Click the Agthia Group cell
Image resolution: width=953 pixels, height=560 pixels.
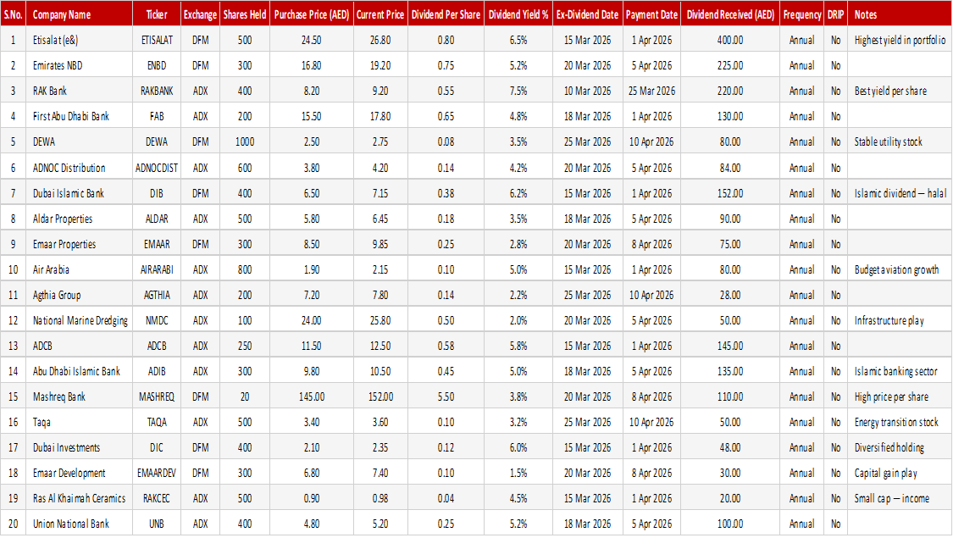pyautogui.click(x=79, y=295)
